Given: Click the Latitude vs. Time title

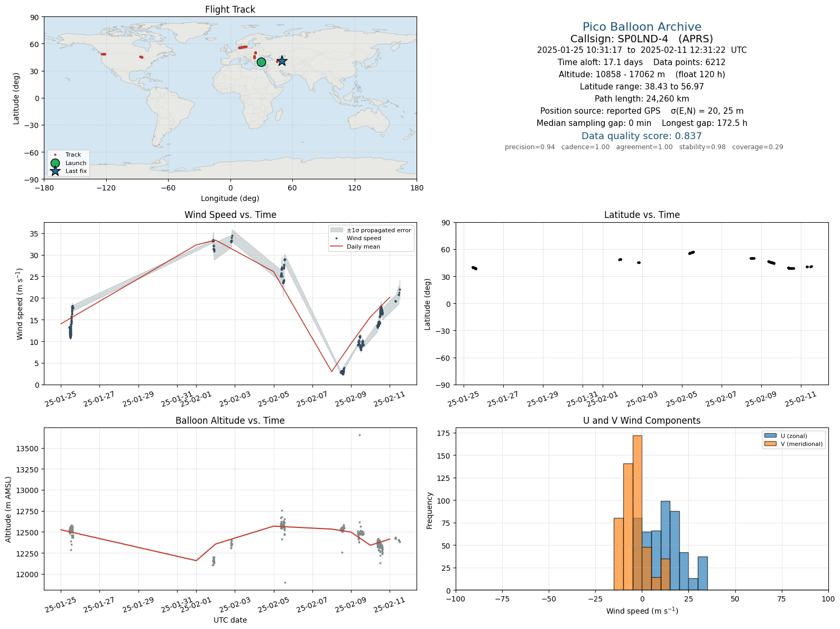Looking at the screenshot, I should pyautogui.click(x=642, y=215).
